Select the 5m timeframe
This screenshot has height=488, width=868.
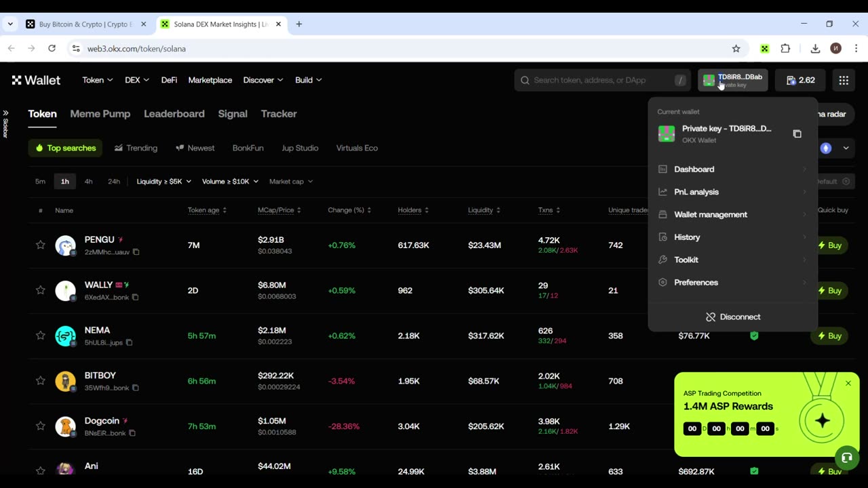coord(40,182)
